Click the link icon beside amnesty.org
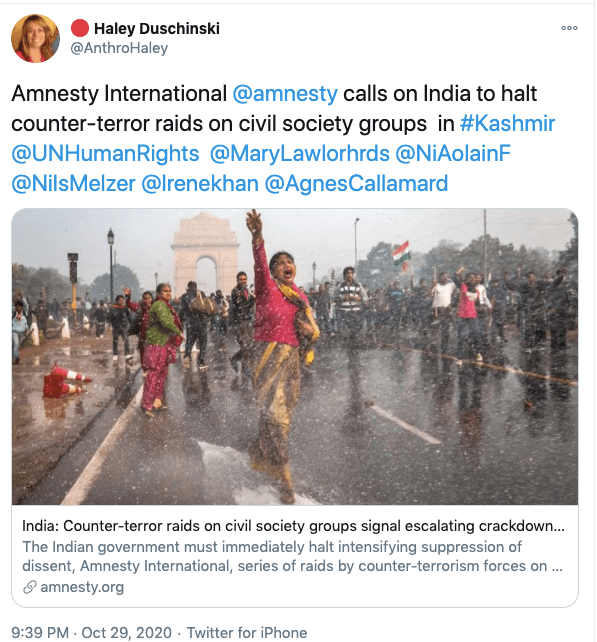Image resolution: width=597 pixels, height=642 pixels. click(29, 587)
